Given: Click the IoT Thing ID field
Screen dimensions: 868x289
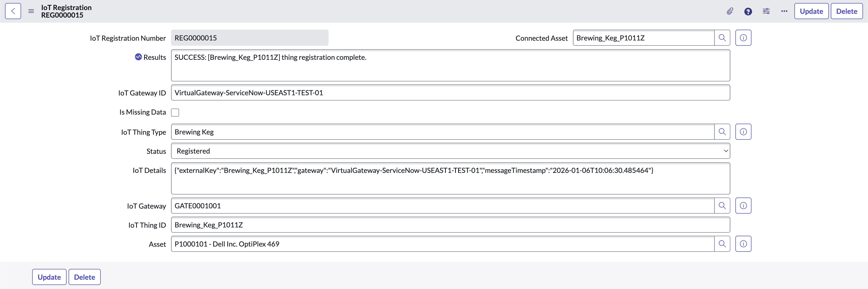Looking at the screenshot, I should click(450, 225).
